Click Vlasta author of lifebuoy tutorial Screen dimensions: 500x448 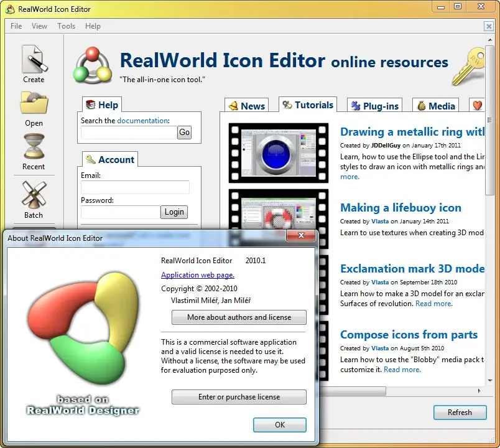click(x=380, y=221)
